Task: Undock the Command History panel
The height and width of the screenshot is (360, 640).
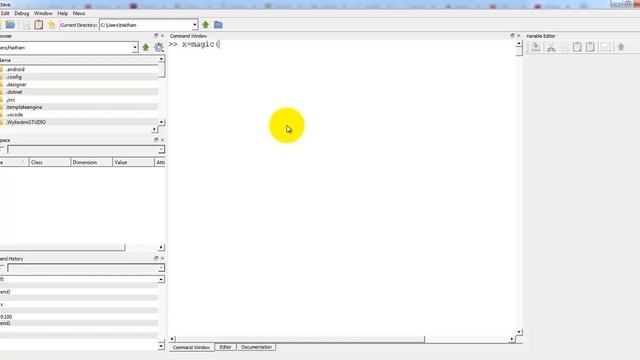Action: click(156, 258)
